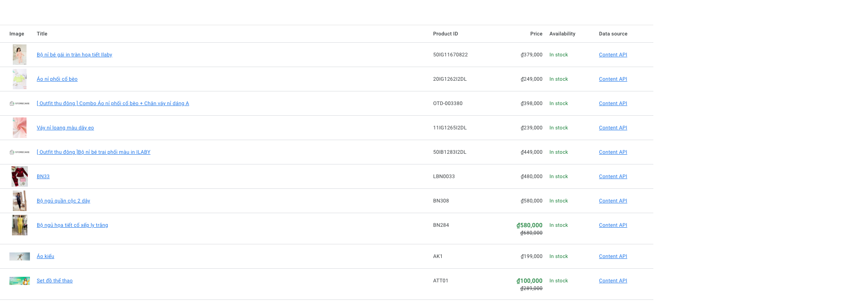Image resolution: width=868 pixels, height=302 pixels.
Task: Click Content API link for product ATT01
Action: pos(613,281)
